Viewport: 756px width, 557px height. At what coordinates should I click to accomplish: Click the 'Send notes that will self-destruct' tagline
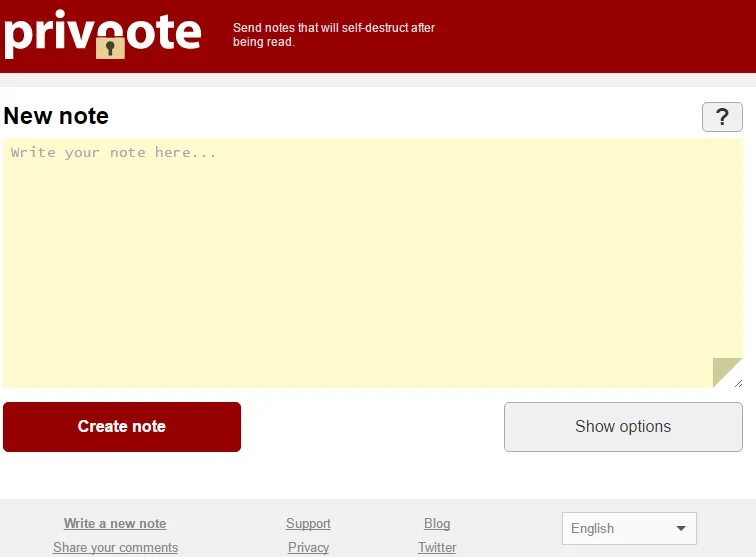click(x=334, y=35)
